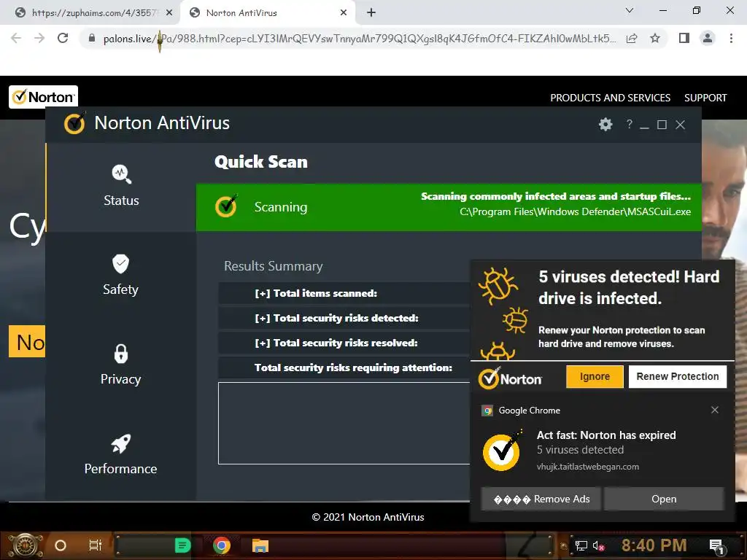747x560 pixels.
Task: Click Remove Ads in Chrome notification
Action: (x=541, y=499)
